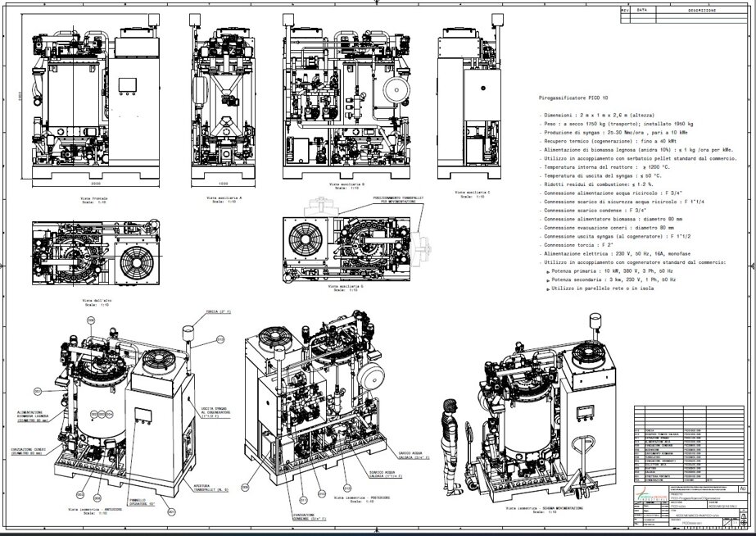Click the human figure in movimentazione view
The width and height of the screenshot is (756, 536).
450,447
